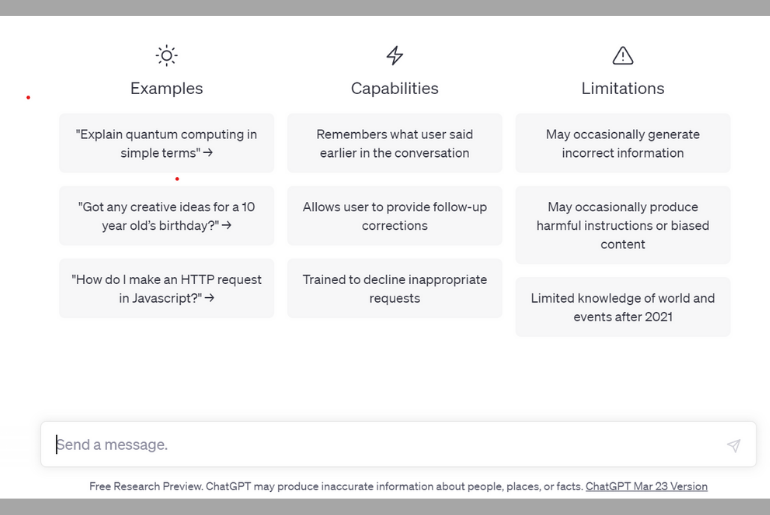Select the "Explain quantum computing" example
The width and height of the screenshot is (770, 515).
tap(166, 143)
